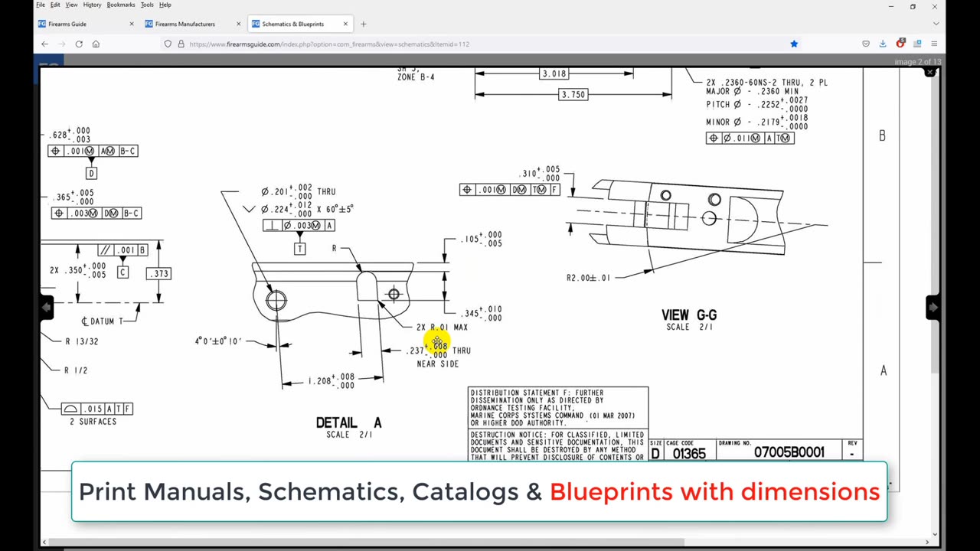The image size is (980, 551).
Task: Close the Schematics & Blueprints tab
Action: click(345, 24)
